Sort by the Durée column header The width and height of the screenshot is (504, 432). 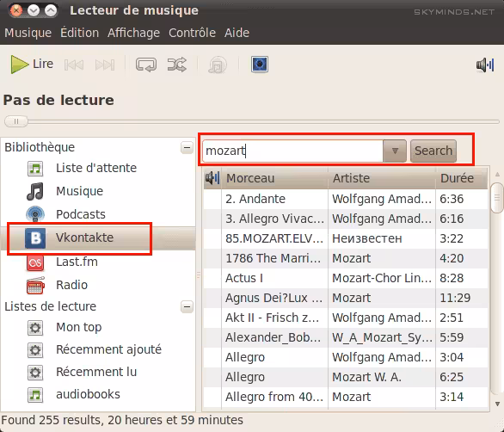click(462, 178)
